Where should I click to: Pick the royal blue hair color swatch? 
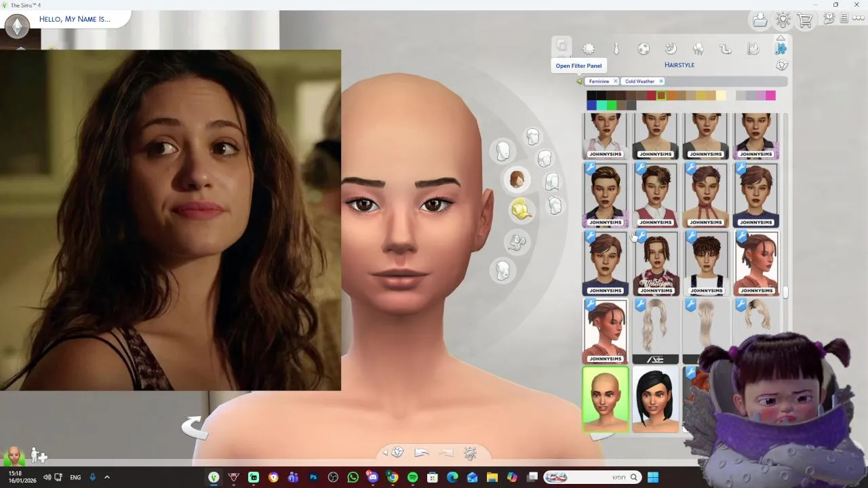coord(591,105)
